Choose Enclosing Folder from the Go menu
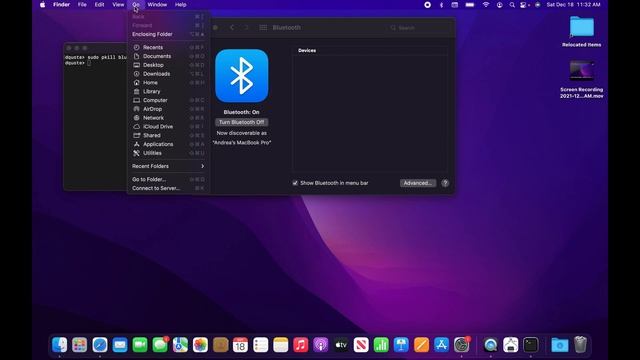This screenshot has width=640, height=360. pyautogui.click(x=168, y=34)
